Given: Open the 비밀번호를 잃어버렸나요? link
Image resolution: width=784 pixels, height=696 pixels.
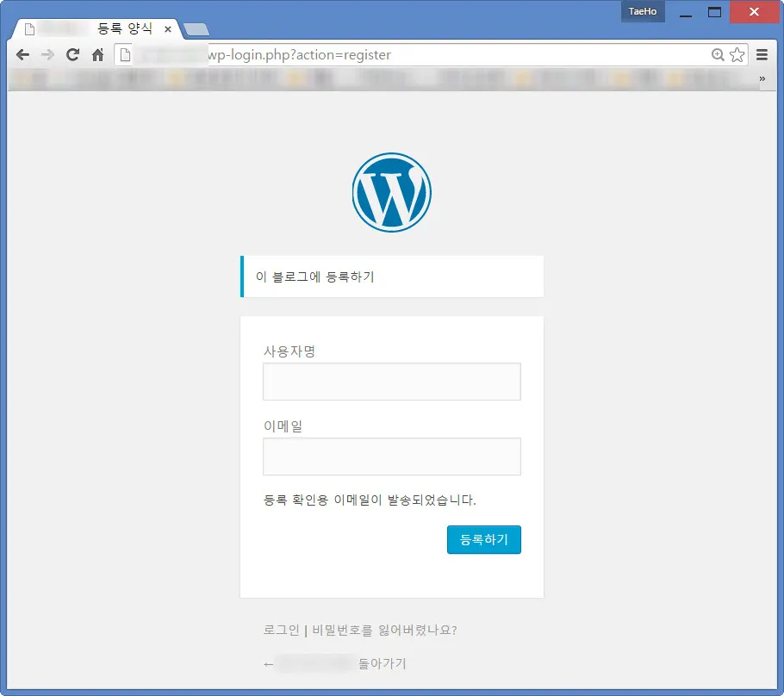Looking at the screenshot, I should click(x=384, y=630).
